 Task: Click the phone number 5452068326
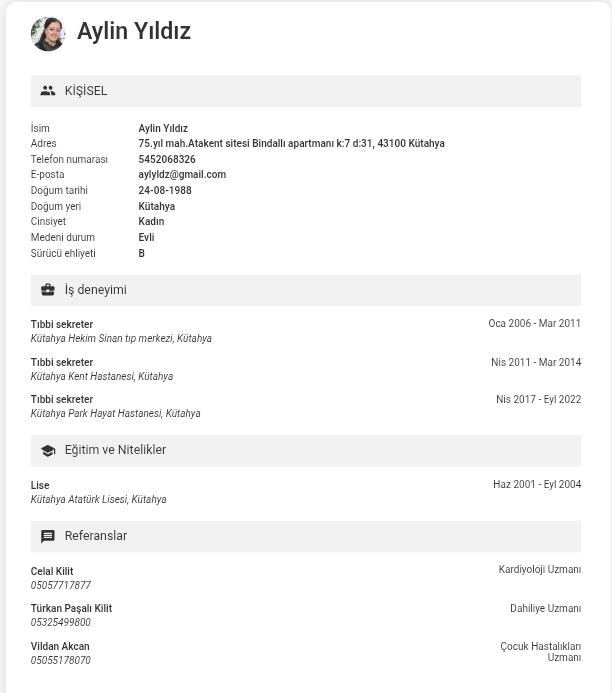pyautogui.click(x=167, y=159)
